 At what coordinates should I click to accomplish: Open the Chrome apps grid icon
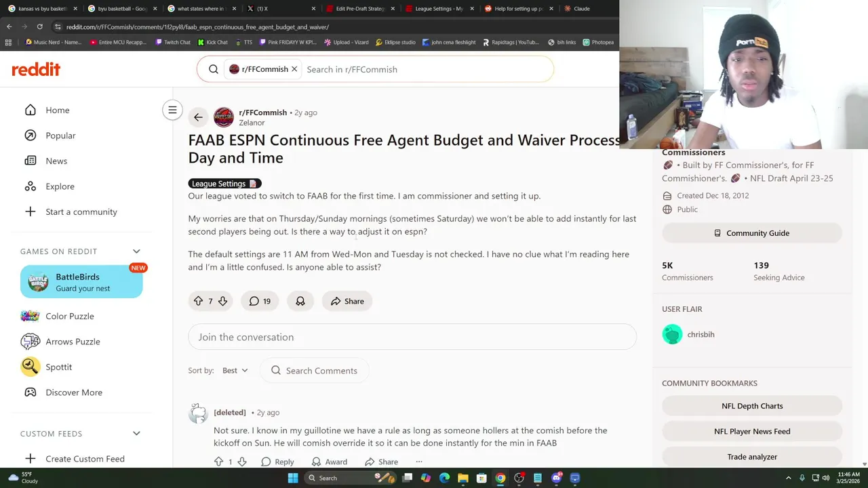coord(8,42)
